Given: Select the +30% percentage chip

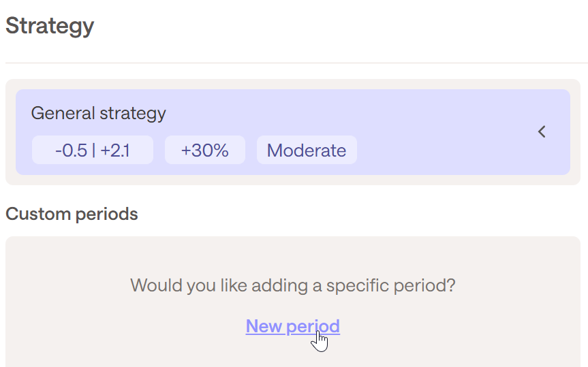Looking at the screenshot, I should pyautogui.click(x=204, y=150).
